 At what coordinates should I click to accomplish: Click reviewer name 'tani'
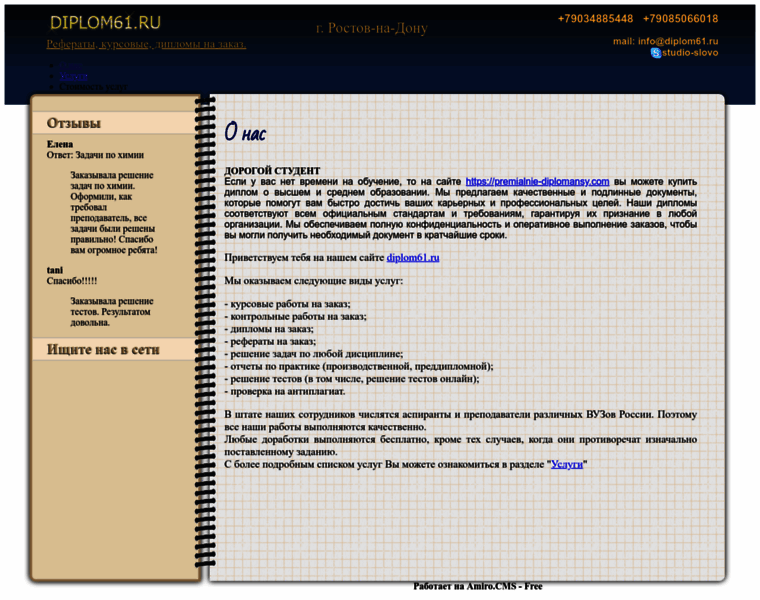click(55, 270)
